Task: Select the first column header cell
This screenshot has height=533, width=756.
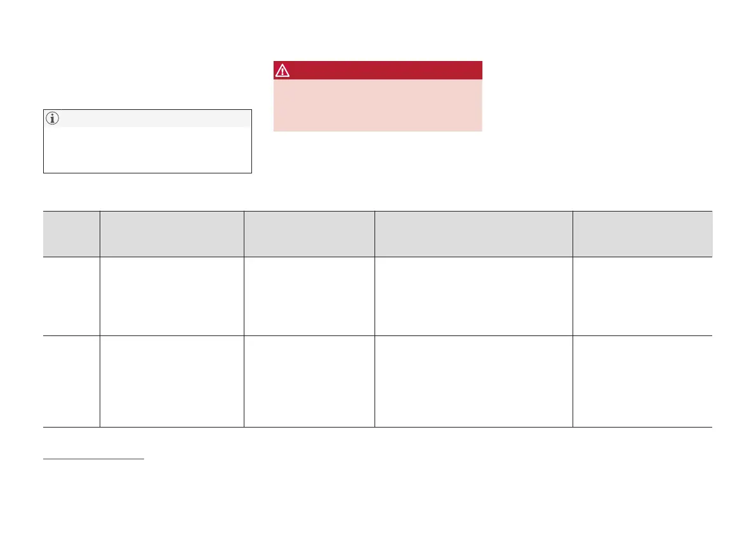Action: [x=71, y=234]
